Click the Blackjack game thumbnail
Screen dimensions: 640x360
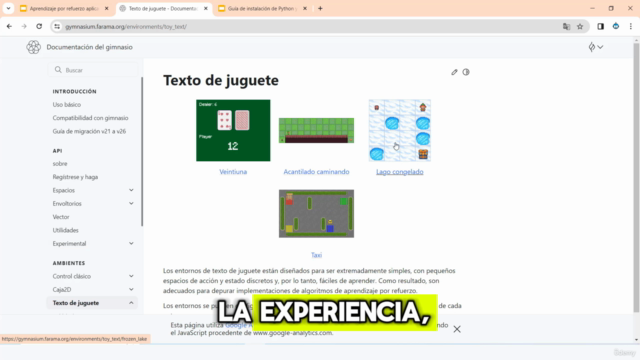coord(233,130)
